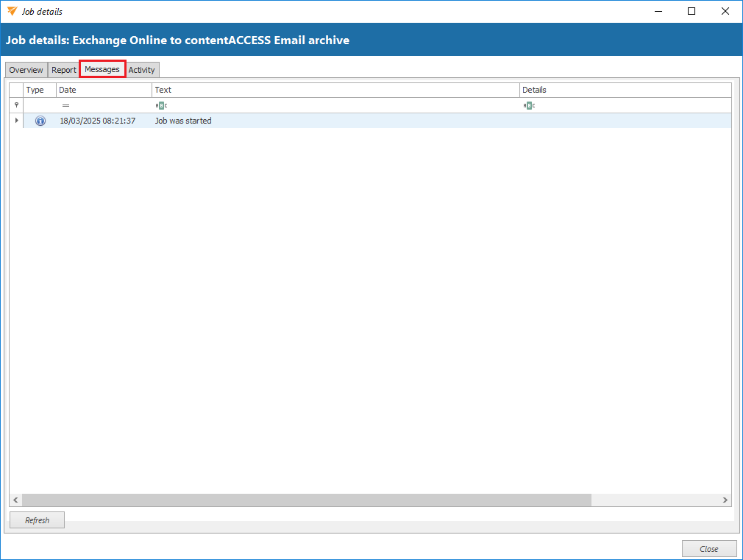Click the app logo in the title bar
The width and height of the screenshot is (743, 560).
click(x=13, y=11)
